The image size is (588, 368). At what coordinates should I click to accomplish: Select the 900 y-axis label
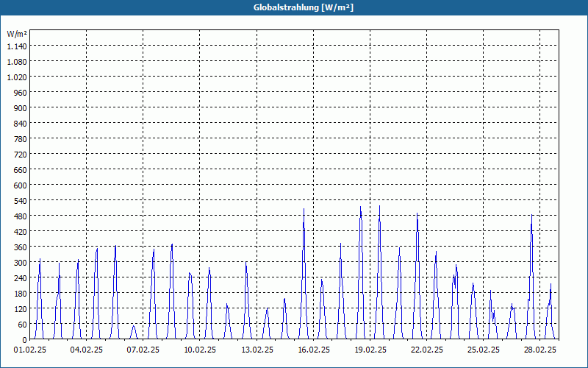pos(21,107)
